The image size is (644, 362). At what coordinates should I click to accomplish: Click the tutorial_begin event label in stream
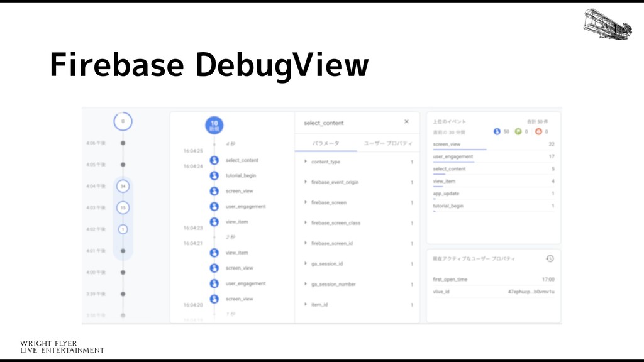241,176
